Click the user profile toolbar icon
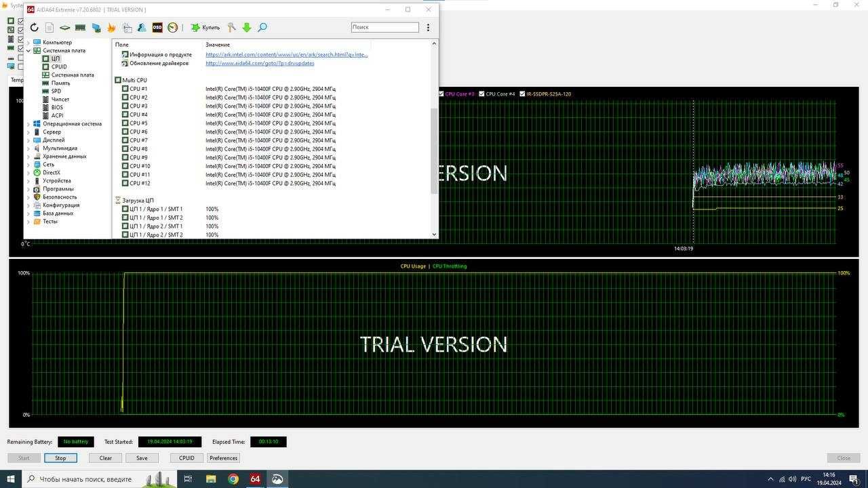868x488 pixels. coord(142,27)
